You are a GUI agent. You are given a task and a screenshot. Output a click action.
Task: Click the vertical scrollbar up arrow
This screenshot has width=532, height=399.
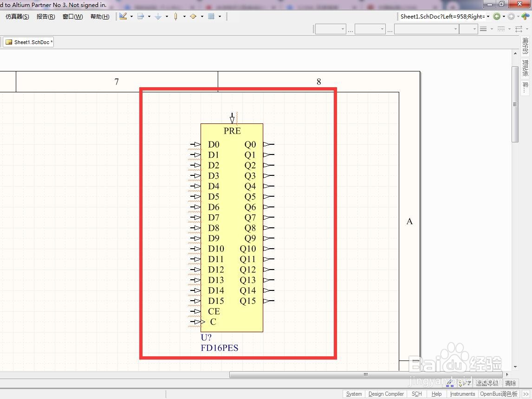[515, 53]
